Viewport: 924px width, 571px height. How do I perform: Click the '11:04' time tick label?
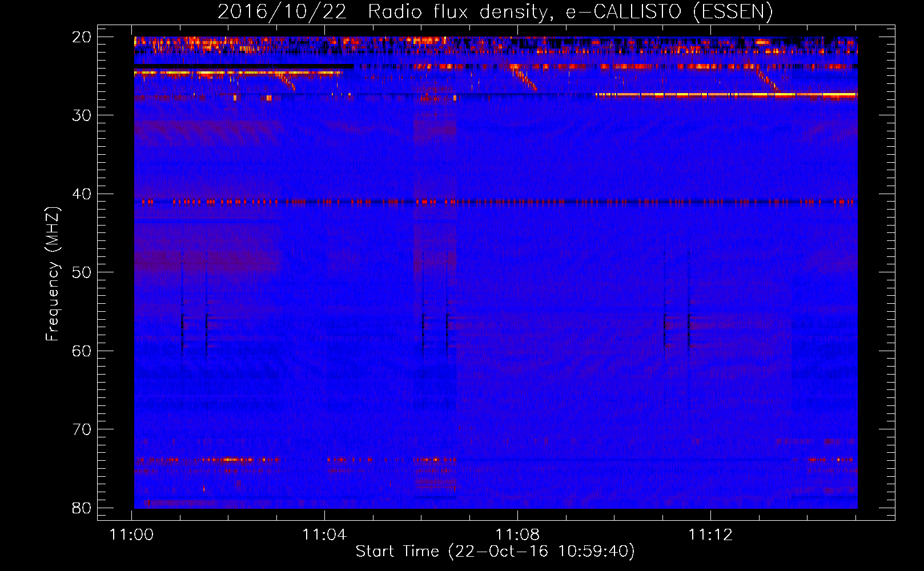[324, 535]
